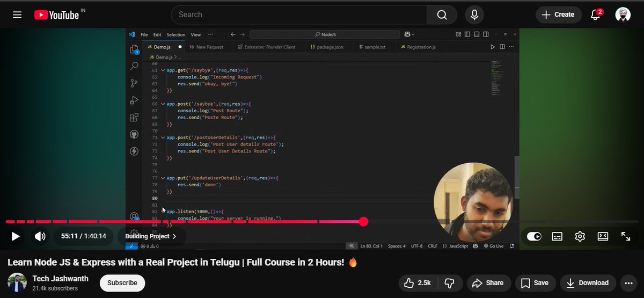Start voice search with the microphone

pyautogui.click(x=474, y=14)
